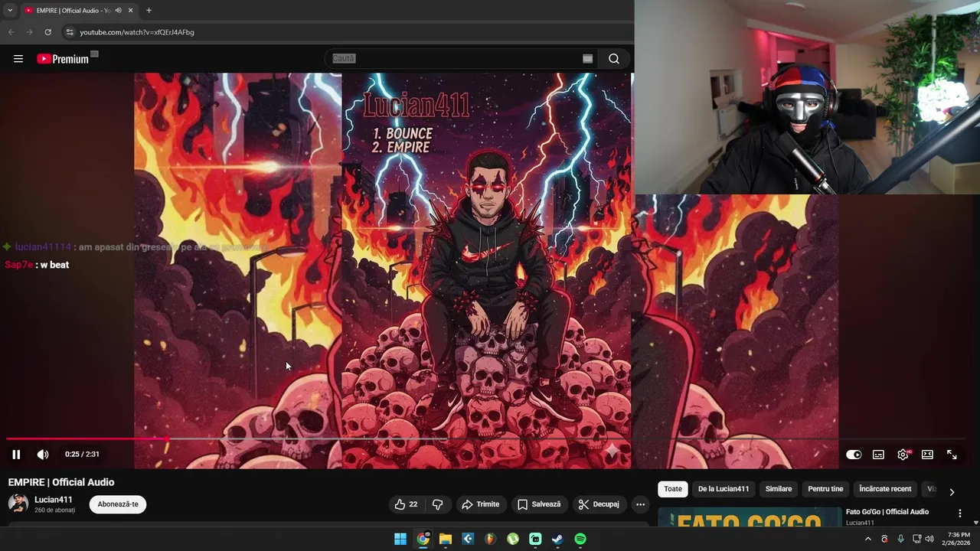
Task: Like the video with the thumbs up
Action: click(406, 504)
